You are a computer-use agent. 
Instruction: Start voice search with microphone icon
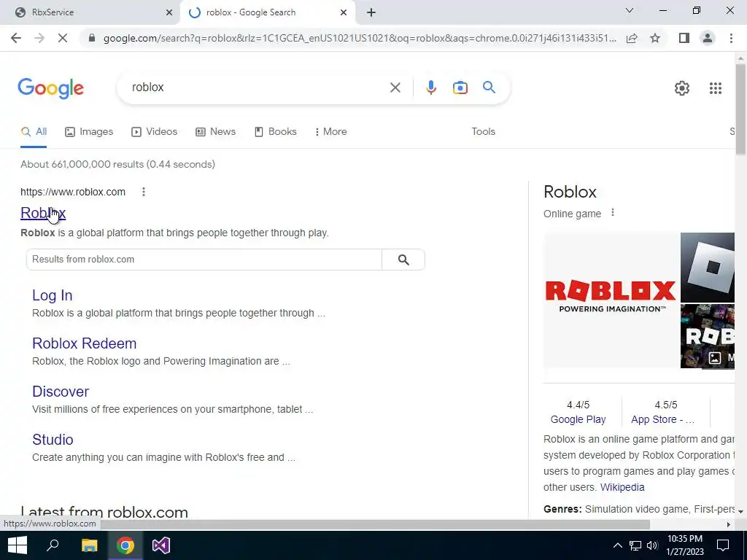(x=430, y=87)
